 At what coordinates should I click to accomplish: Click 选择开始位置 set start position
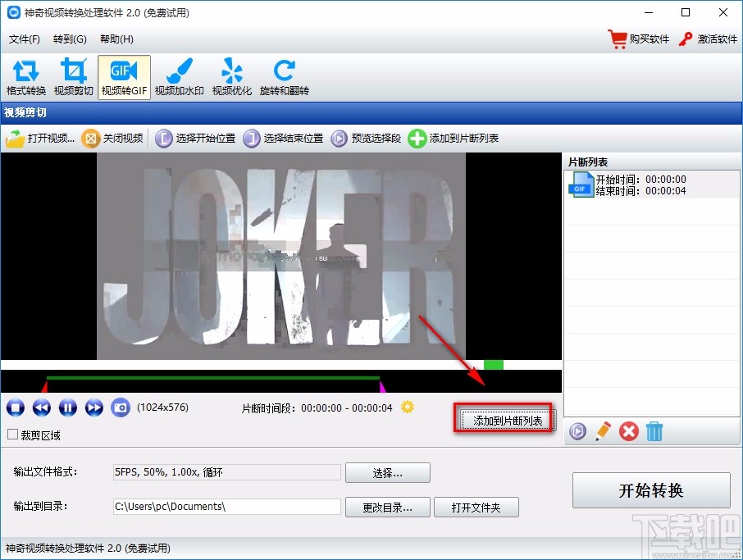click(195, 139)
